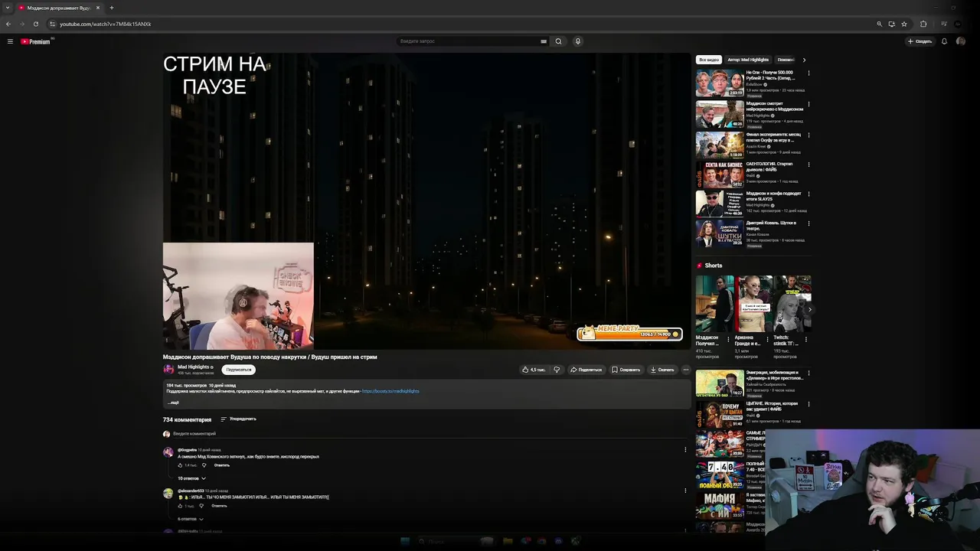Click the browser address bar URL
This screenshot has height=551, width=980.
(x=105, y=24)
